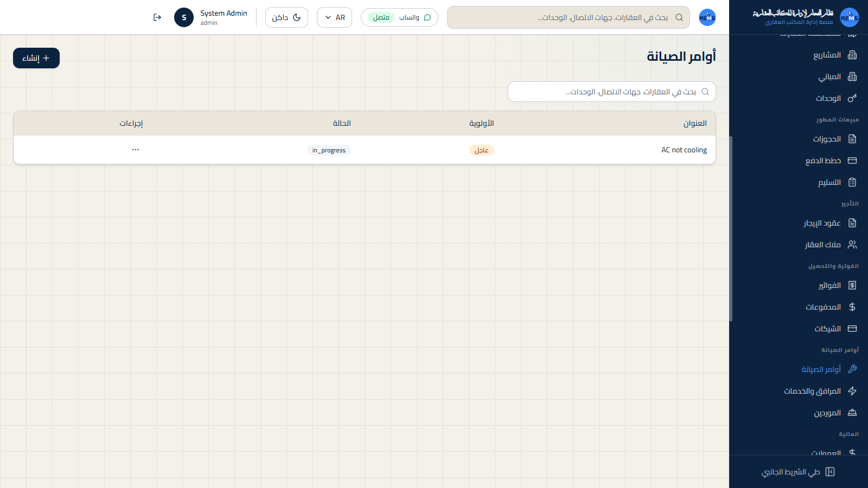Click the الحالة column header
Viewport: 868px width, 488px height.
[x=342, y=123]
